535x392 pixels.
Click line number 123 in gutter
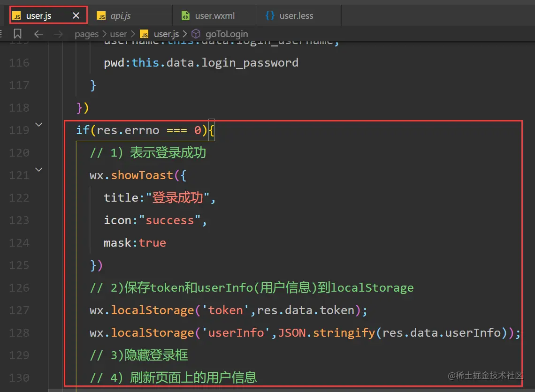19,220
